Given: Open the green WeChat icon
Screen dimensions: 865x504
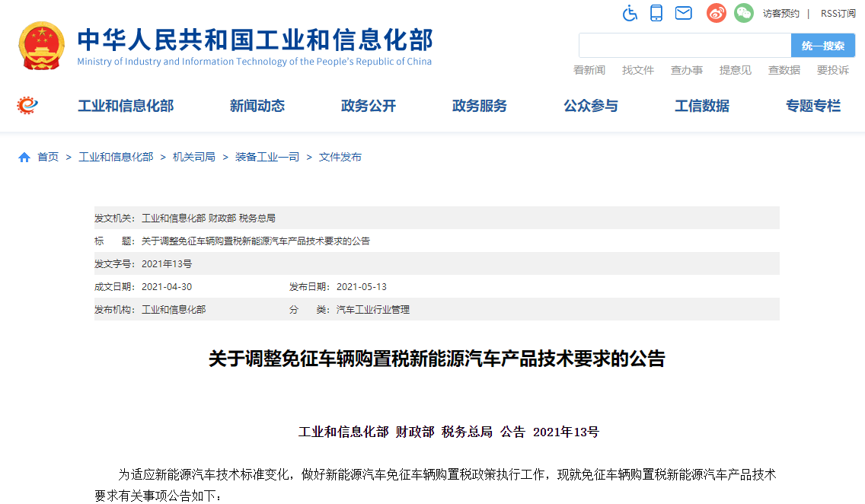Looking at the screenshot, I should click(744, 13).
